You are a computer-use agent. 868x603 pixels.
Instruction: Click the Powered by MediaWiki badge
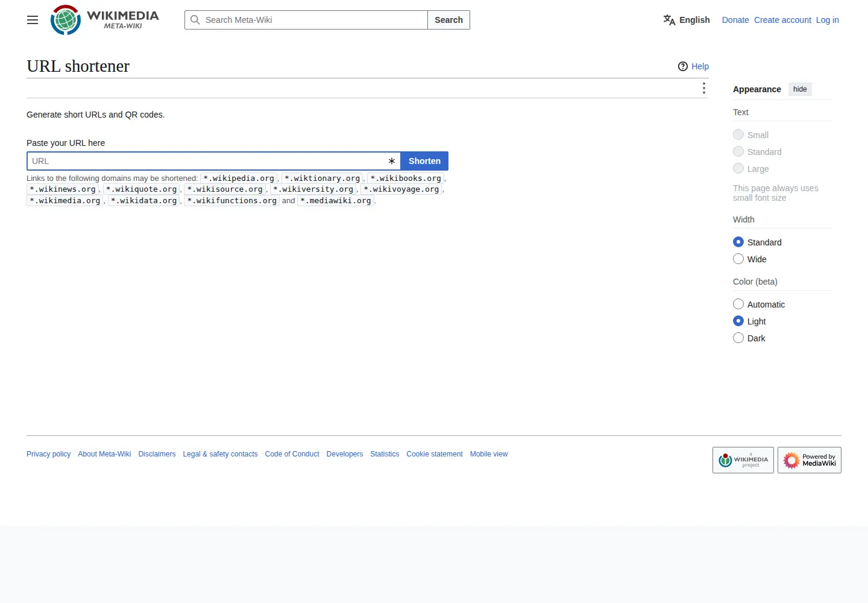coord(810,460)
